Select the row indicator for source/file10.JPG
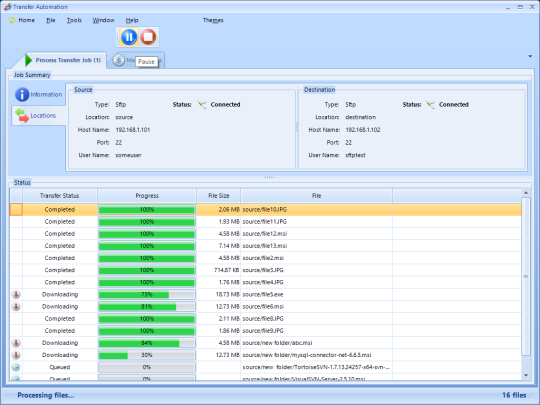The image size is (540, 405). (16, 209)
